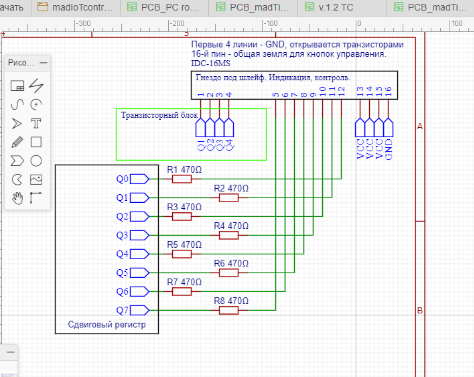Select the Ellipse drawing tool

tap(36, 161)
